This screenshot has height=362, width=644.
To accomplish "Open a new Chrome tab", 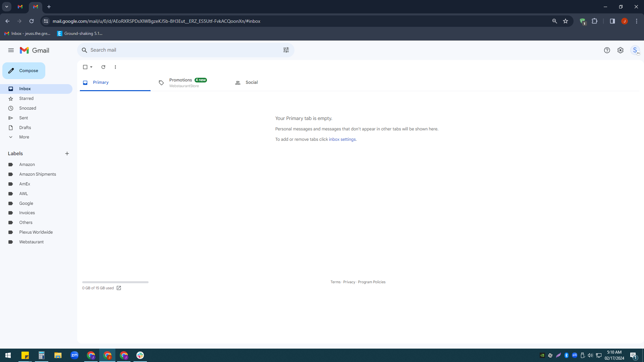I will click(49, 7).
